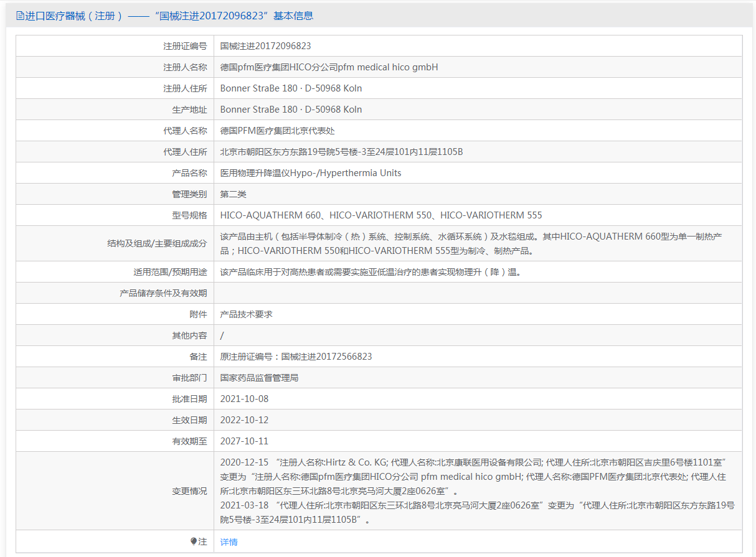The image size is (756, 557).
Task: Open the 详情 details link
Action: click(x=229, y=542)
